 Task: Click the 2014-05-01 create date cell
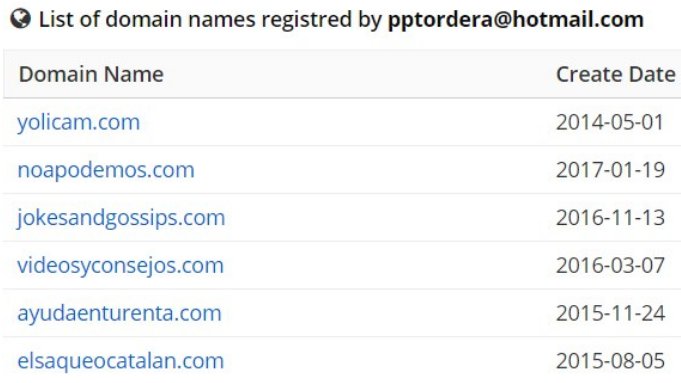click(x=610, y=122)
